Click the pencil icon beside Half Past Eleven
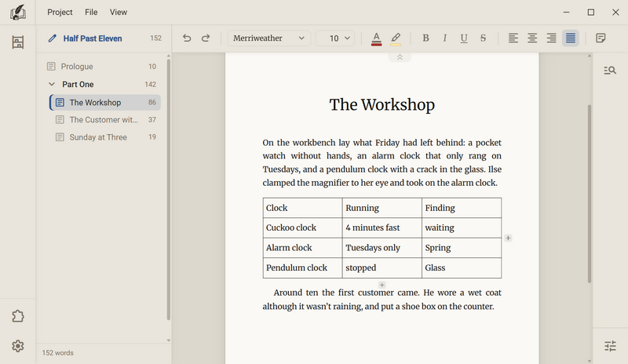 52,38
